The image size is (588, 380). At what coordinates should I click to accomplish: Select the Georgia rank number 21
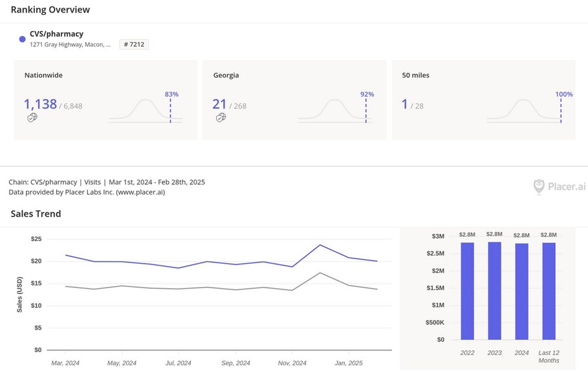pyautogui.click(x=219, y=104)
